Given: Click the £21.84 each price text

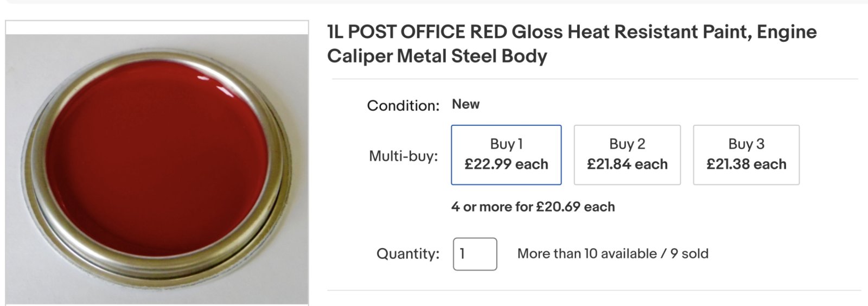Looking at the screenshot, I should click(x=627, y=164).
